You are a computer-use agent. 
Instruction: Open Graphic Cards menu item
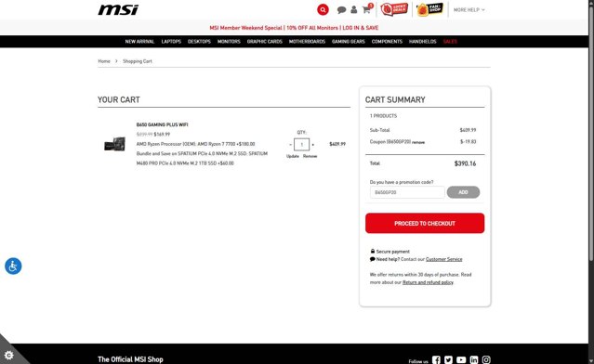point(264,42)
